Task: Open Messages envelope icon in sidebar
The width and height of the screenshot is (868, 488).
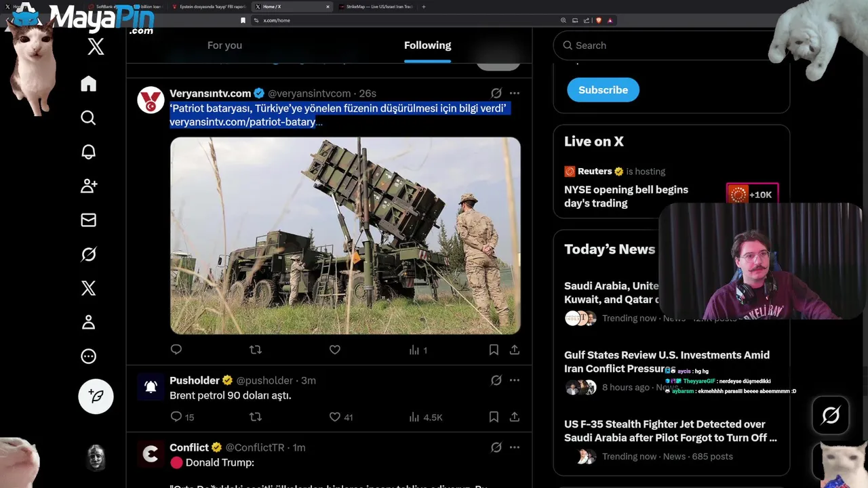Action: (89, 220)
